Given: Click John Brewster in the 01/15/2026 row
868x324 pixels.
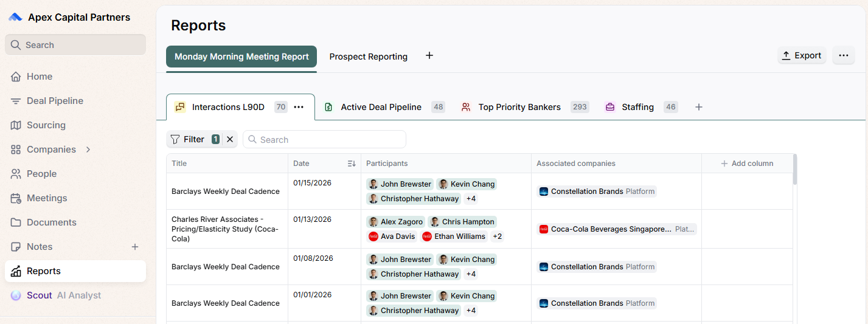Looking at the screenshot, I should tap(400, 184).
